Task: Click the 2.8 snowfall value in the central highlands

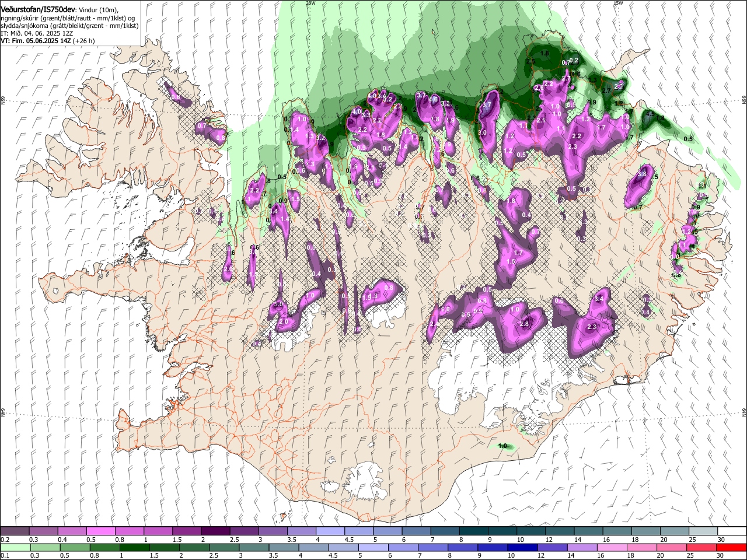Action: [524, 324]
